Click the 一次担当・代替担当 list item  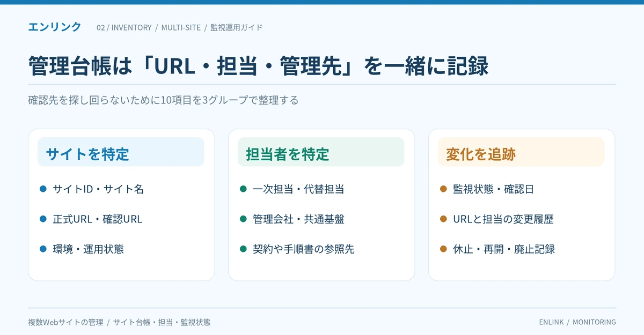pos(298,189)
